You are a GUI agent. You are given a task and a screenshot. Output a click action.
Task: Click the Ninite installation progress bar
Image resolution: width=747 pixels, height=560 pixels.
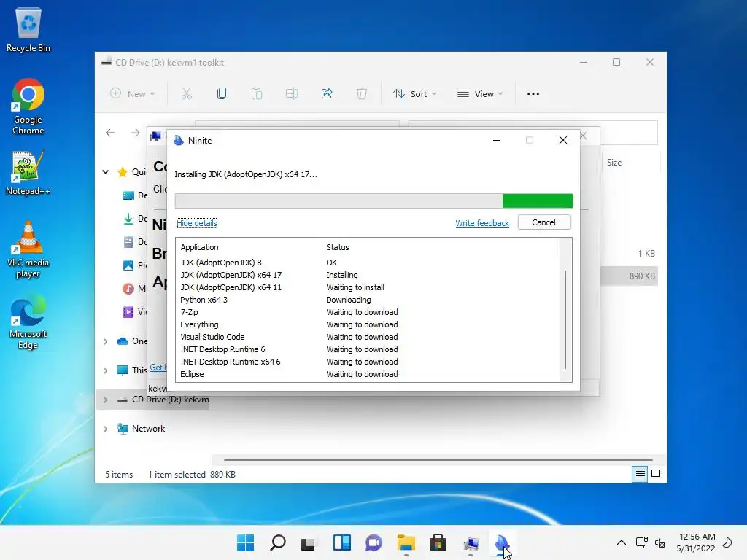(x=373, y=201)
